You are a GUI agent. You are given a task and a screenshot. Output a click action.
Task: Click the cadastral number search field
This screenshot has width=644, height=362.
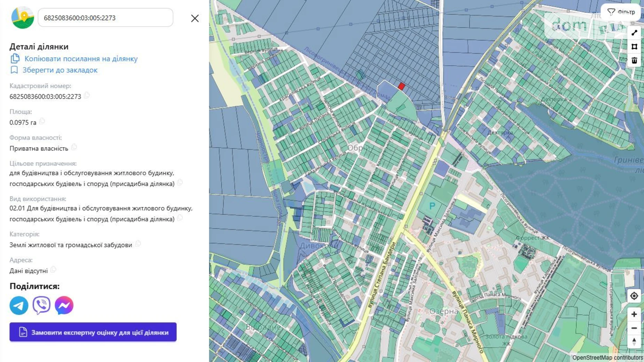click(105, 18)
